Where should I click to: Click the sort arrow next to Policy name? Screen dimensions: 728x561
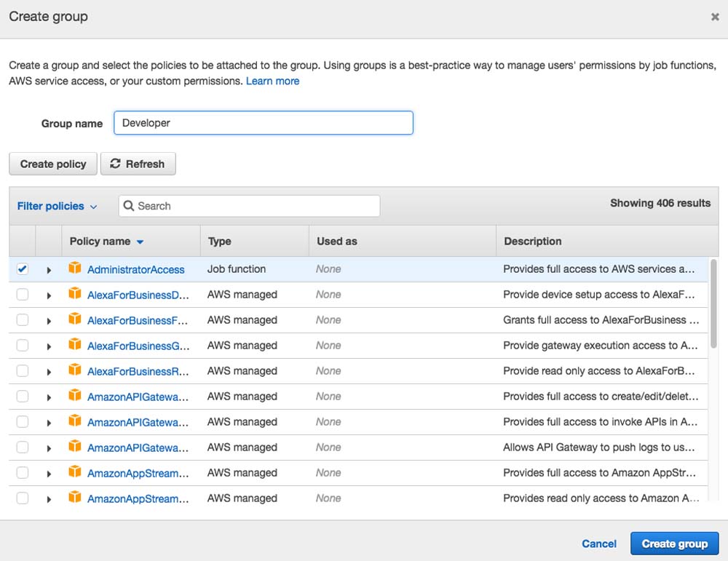140,242
